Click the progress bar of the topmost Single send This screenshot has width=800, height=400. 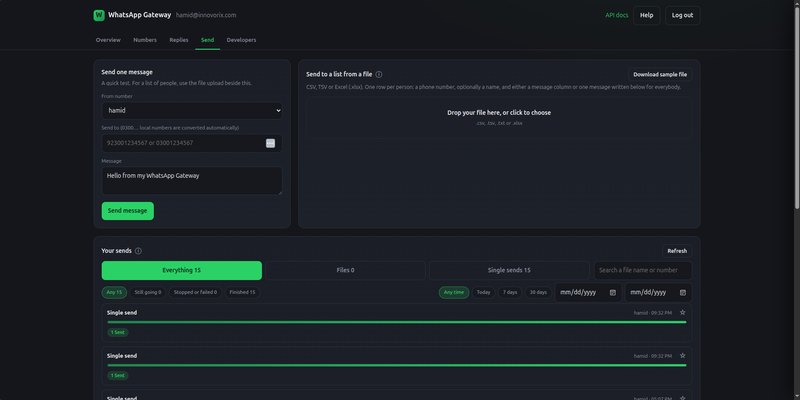(x=397, y=322)
